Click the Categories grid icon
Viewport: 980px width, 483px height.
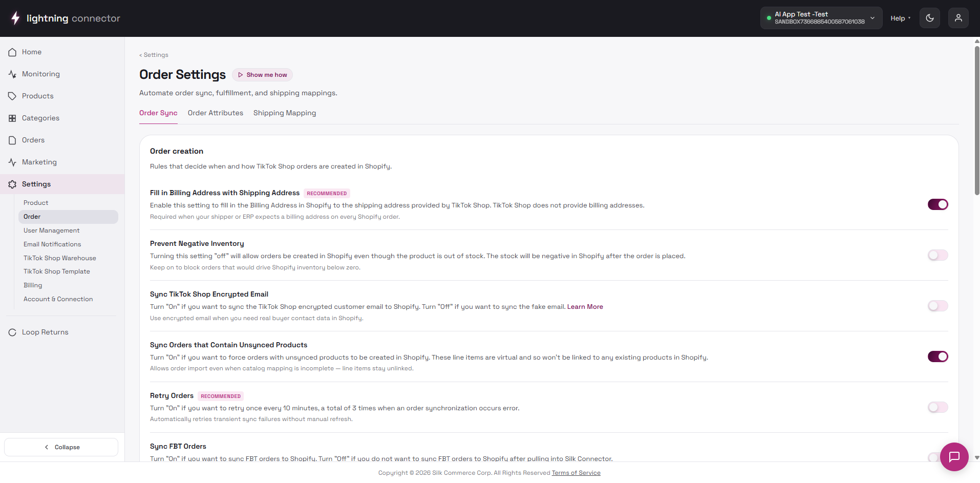coord(12,118)
